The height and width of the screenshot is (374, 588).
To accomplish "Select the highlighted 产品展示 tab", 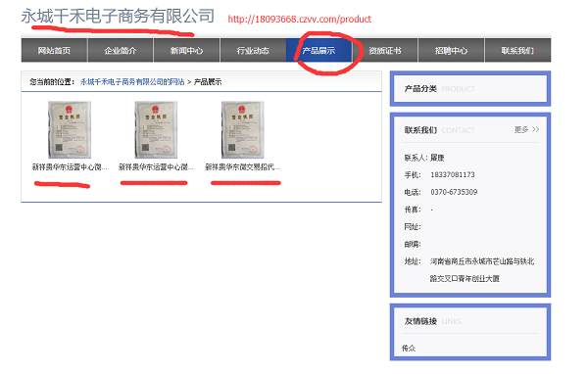I will [x=319, y=50].
